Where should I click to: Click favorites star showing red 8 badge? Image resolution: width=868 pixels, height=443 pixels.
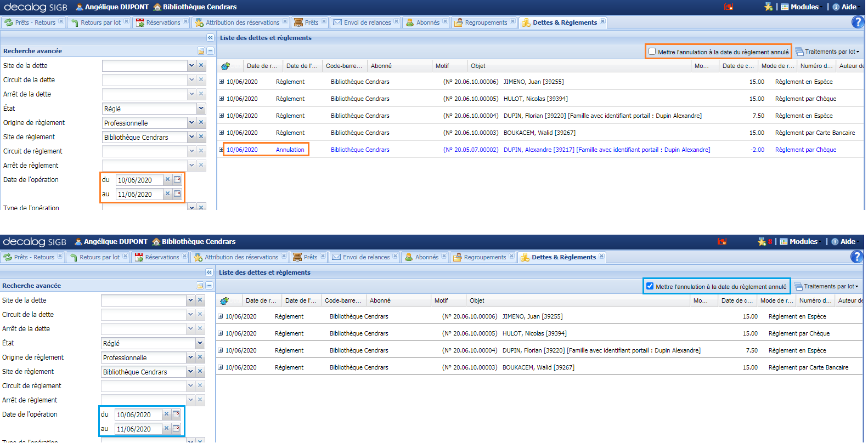762,242
